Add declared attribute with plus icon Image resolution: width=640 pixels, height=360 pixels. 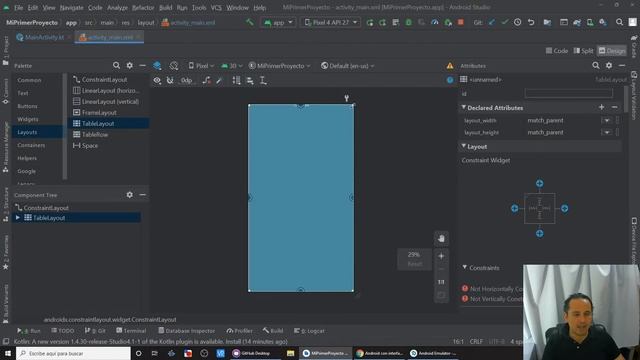pyautogui.click(x=602, y=107)
